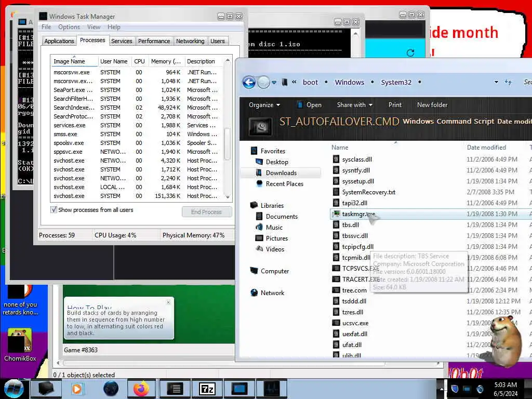Open the address bar history dropdown
This screenshot has height=399, width=532.
[496, 82]
